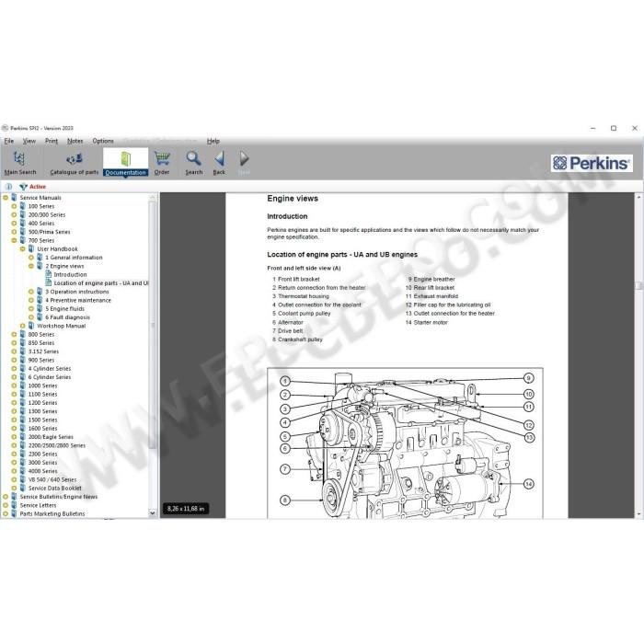Viewport: 644px width, 644px height.
Task: Open the Options menu
Action: [103, 141]
